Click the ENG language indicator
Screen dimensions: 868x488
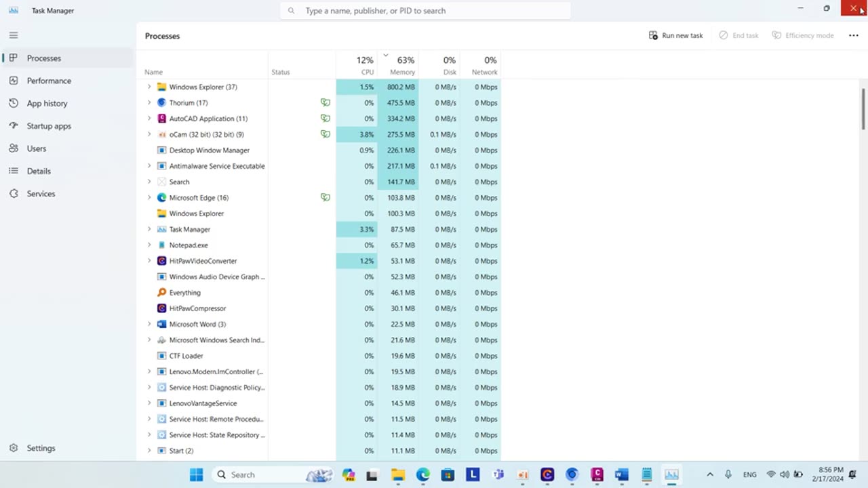coord(749,474)
